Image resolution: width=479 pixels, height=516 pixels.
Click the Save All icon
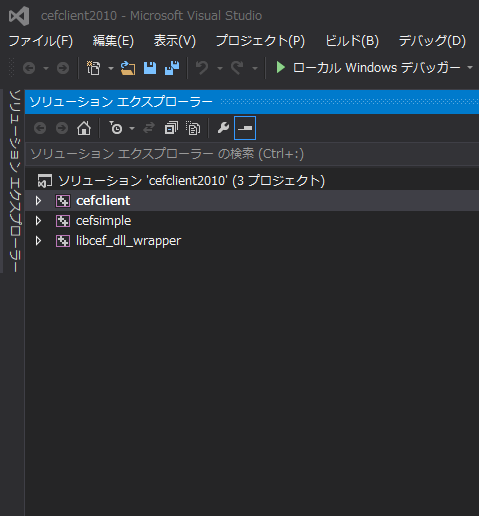[172, 68]
